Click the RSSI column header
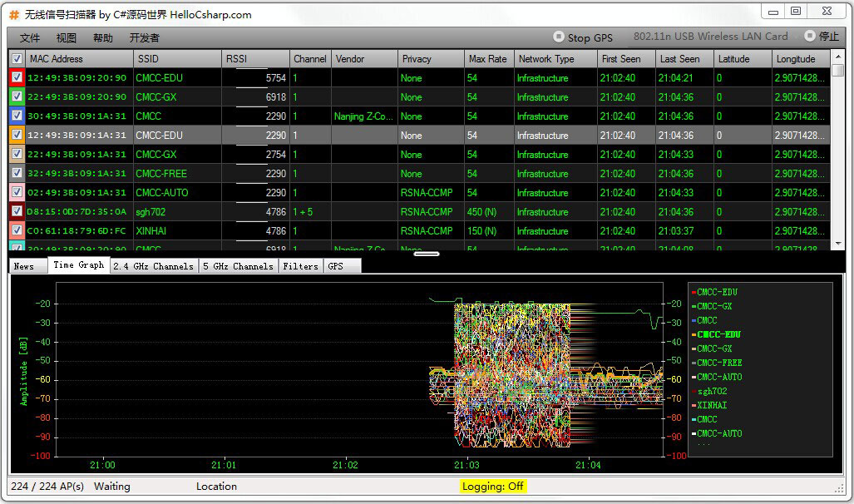The height and width of the screenshot is (504, 854). pyautogui.click(x=255, y=59)
